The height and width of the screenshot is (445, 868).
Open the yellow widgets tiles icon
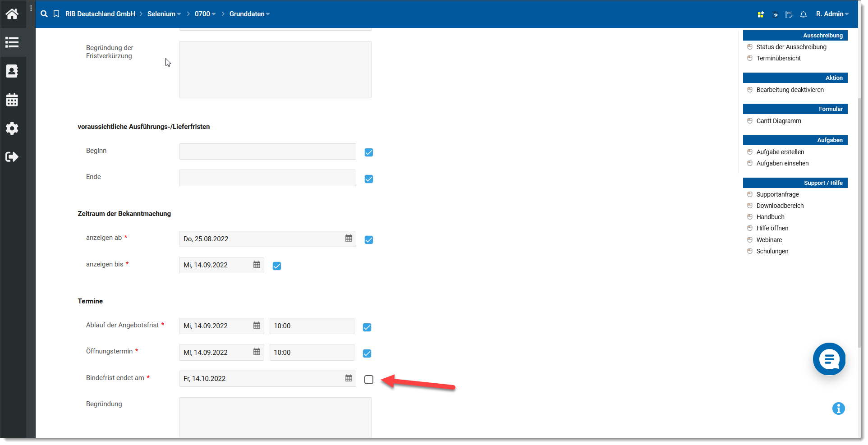click(x=761, y=14)
